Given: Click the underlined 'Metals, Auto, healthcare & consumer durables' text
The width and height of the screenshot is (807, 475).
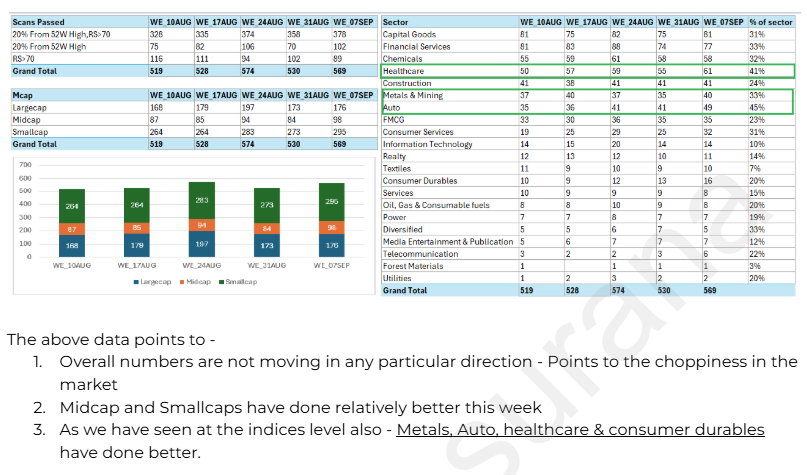Looking at the screenshot, I should 581,429.
